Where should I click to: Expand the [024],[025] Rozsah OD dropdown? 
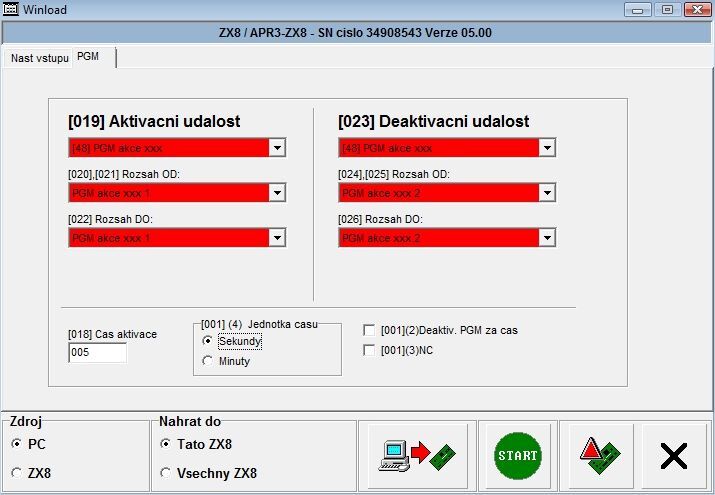546,193
